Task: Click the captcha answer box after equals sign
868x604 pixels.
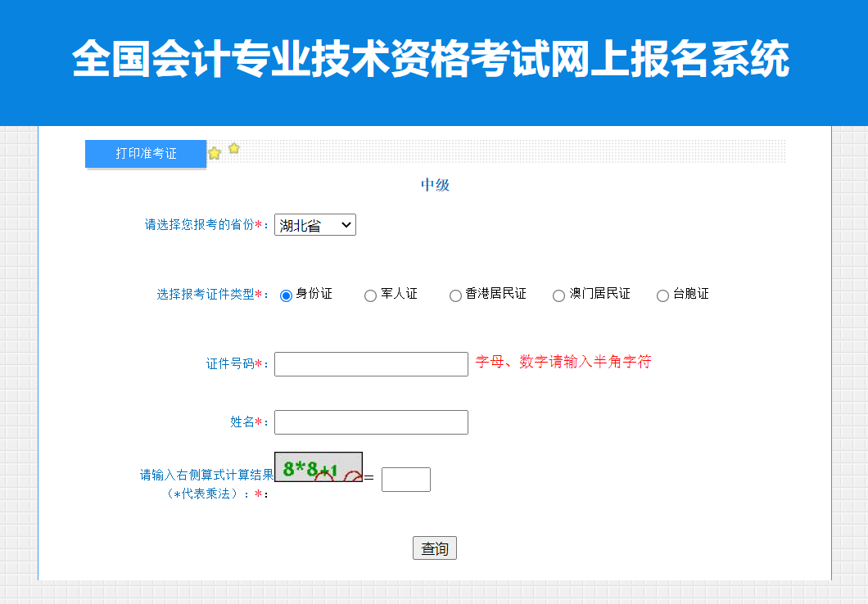Action: (405, 479)
